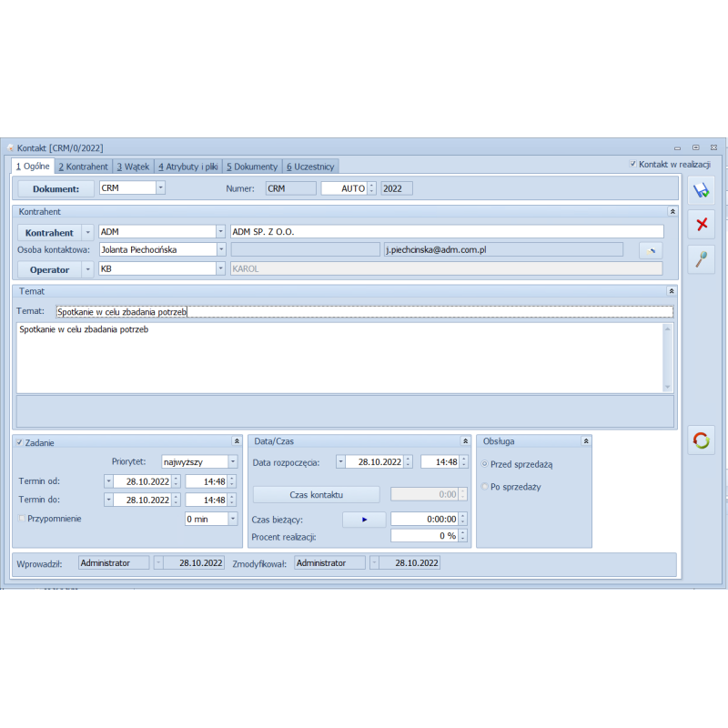Switch to the Kontrahent tab
Image resolution: width=728 pixels, height=728 pixels.
(x=83, y=167)
